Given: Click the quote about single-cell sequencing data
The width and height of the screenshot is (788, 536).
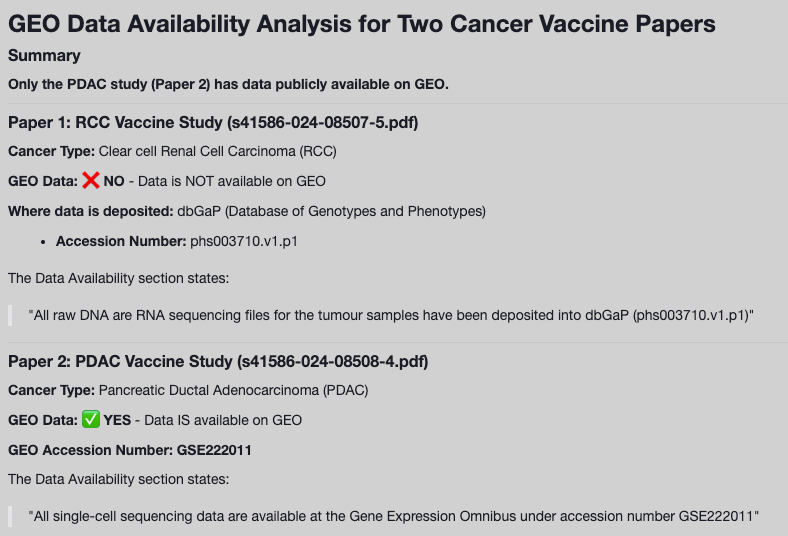Looking at the screenshot, I should 394,516.
